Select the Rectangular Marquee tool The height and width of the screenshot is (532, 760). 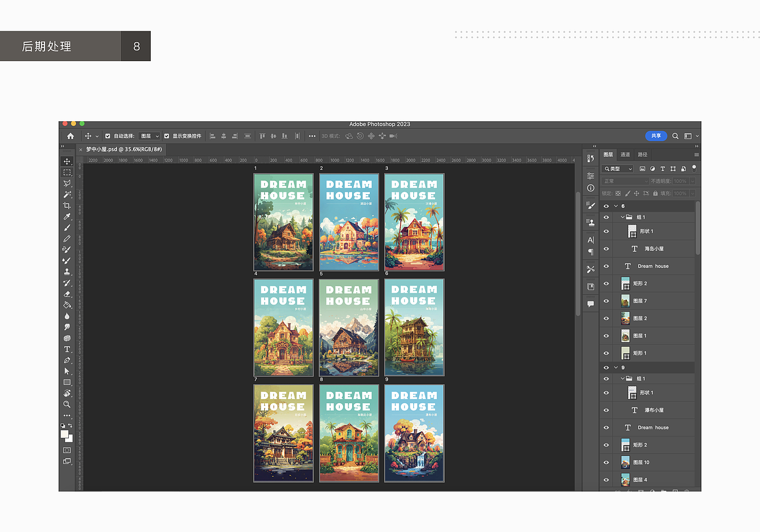pos(67,172)
